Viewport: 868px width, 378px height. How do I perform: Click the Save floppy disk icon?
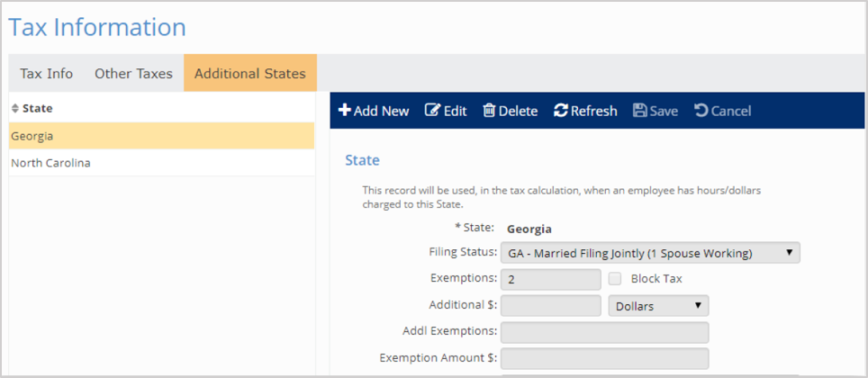tap(639, 111)
